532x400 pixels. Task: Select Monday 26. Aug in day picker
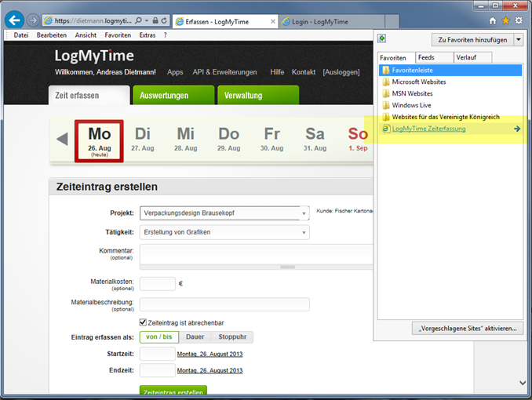[99, 141]
